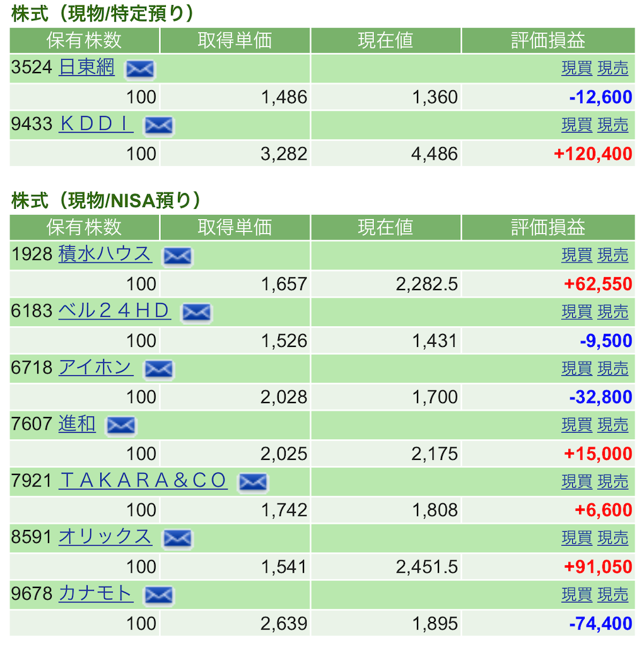644x646 pixels.
Task: Select アイホン loss value -32,800
Action: point(600,397)
